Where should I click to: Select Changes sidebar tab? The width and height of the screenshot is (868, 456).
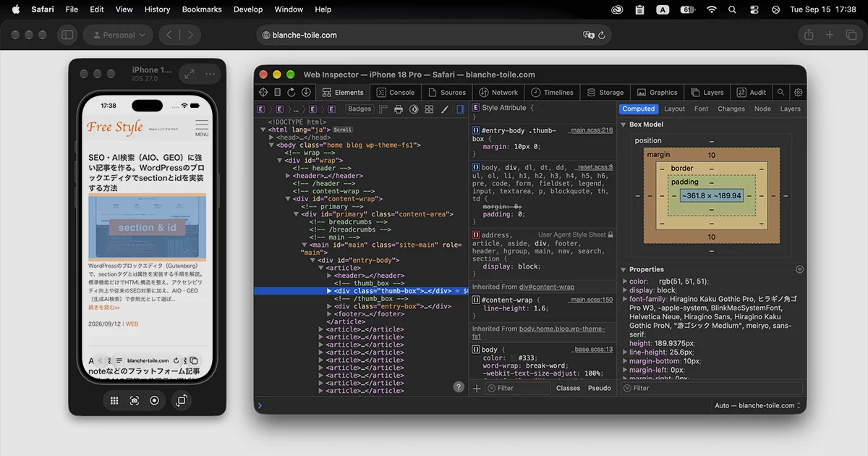tap(731, 109)
